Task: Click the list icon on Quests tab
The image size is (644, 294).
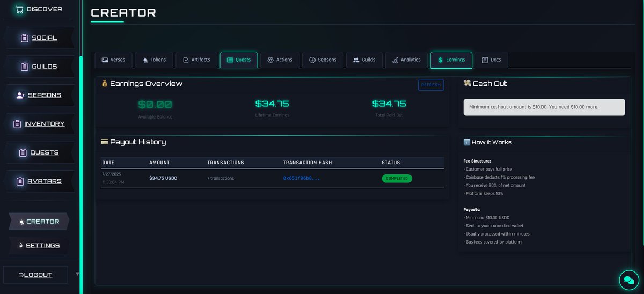Action: click(x=230, y=60)
